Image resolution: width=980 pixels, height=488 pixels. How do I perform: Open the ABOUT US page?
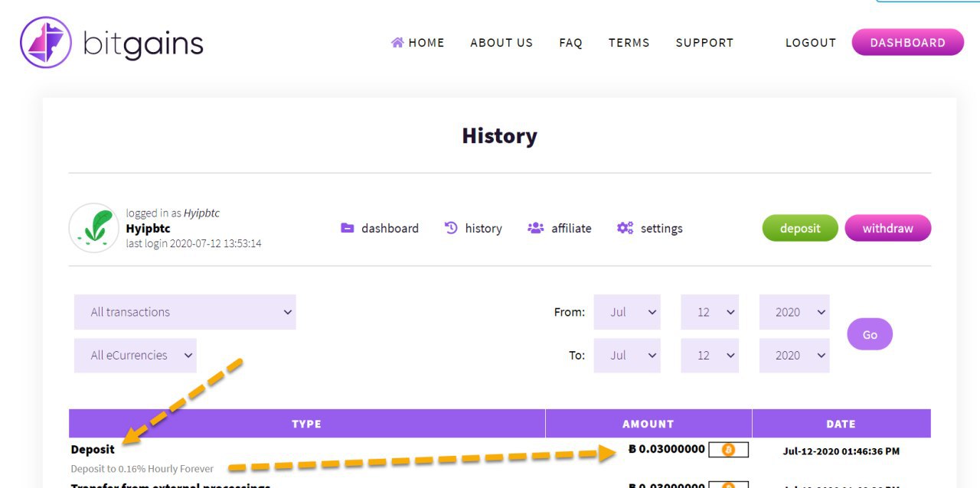(501, 43)
